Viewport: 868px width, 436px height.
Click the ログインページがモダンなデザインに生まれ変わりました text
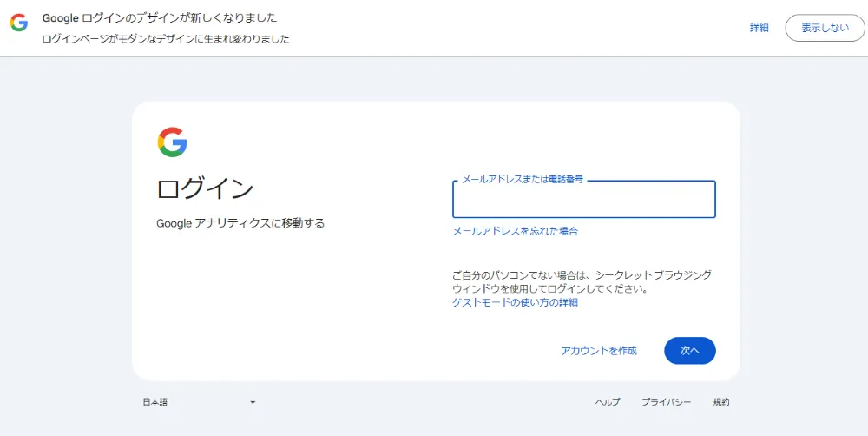coord(166,39)
